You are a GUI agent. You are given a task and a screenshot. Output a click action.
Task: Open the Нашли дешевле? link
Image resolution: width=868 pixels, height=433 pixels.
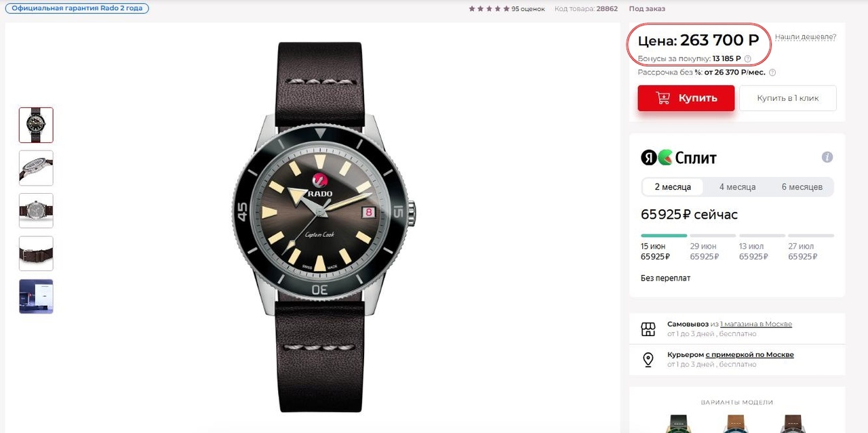click(806, 37)
